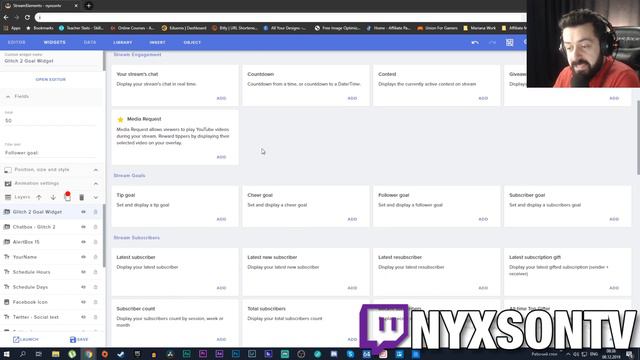The image size is (640, 360).
Task: Open the Editor menu tab
Action: [x=17, y=42]
